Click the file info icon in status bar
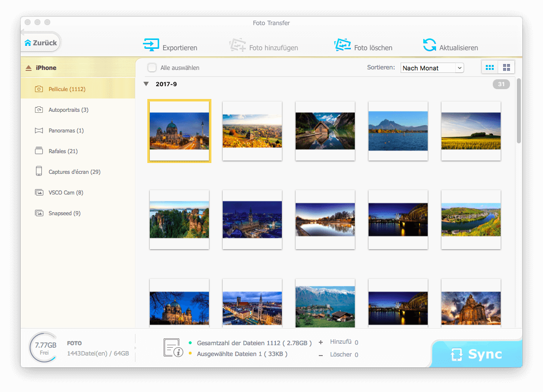543x392 pixels. (x=173, y=348)
